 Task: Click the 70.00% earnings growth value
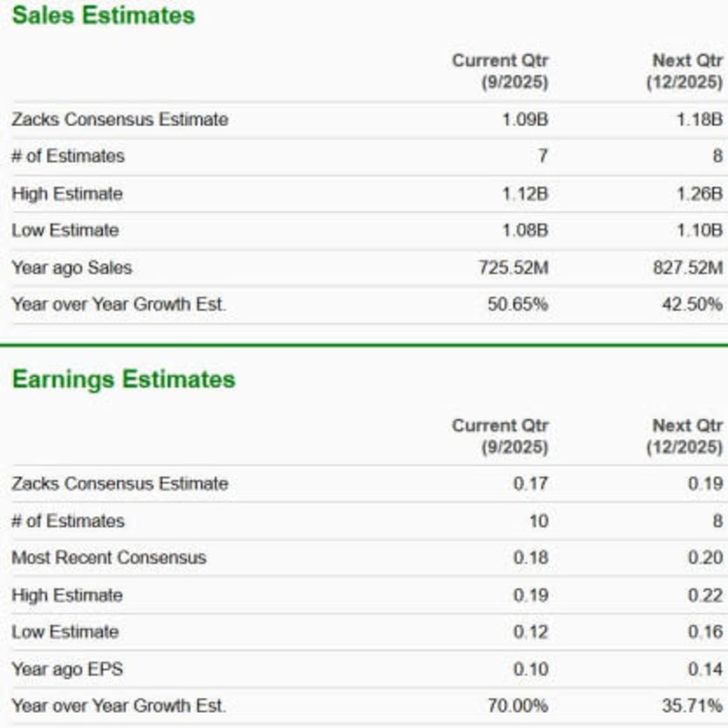[x=518, y=706]
